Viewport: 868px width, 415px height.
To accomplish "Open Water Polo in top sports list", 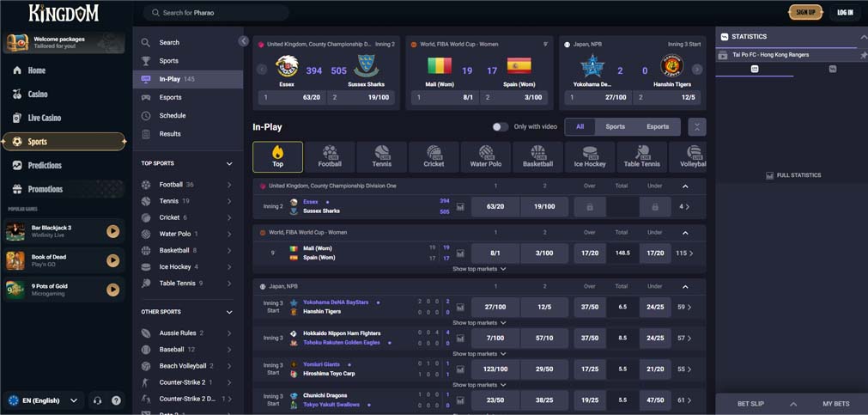I will point(188,234).
